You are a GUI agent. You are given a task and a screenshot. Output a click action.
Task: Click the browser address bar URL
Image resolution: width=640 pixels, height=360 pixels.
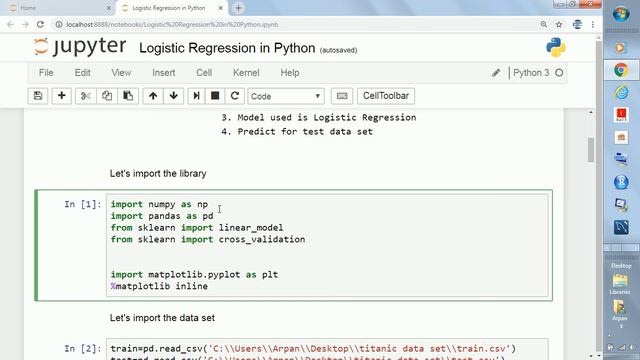pyautogui.click(x=172, y=24)
